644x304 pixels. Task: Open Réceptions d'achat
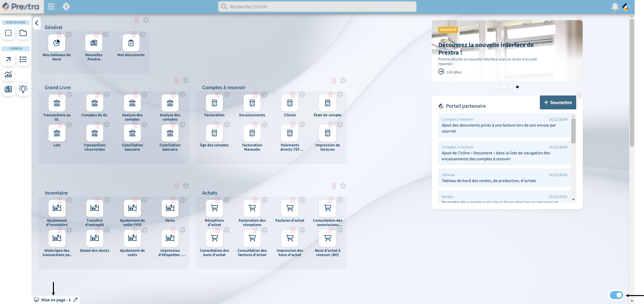coord(214,208)
